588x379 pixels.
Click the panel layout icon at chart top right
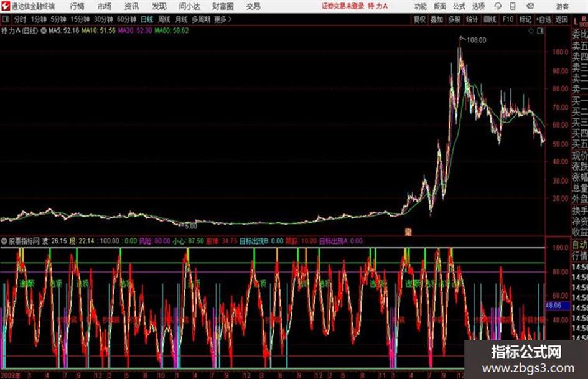540,31
